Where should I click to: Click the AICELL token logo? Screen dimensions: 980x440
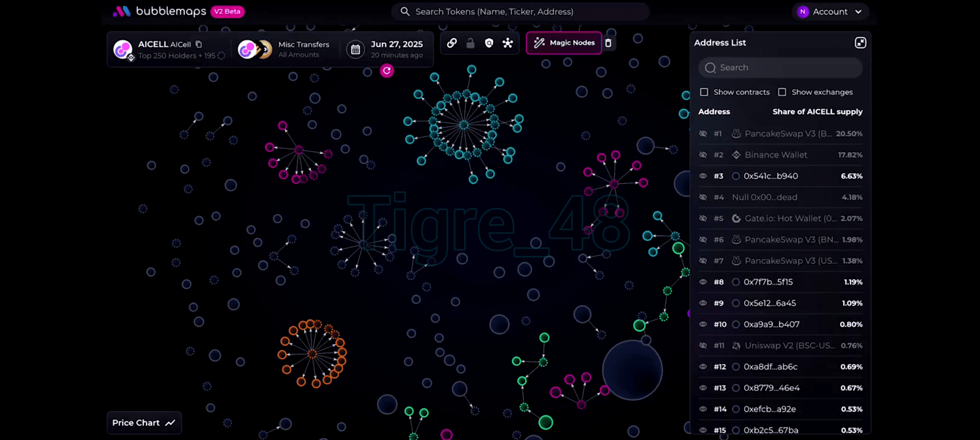click(x=123, y=50)
